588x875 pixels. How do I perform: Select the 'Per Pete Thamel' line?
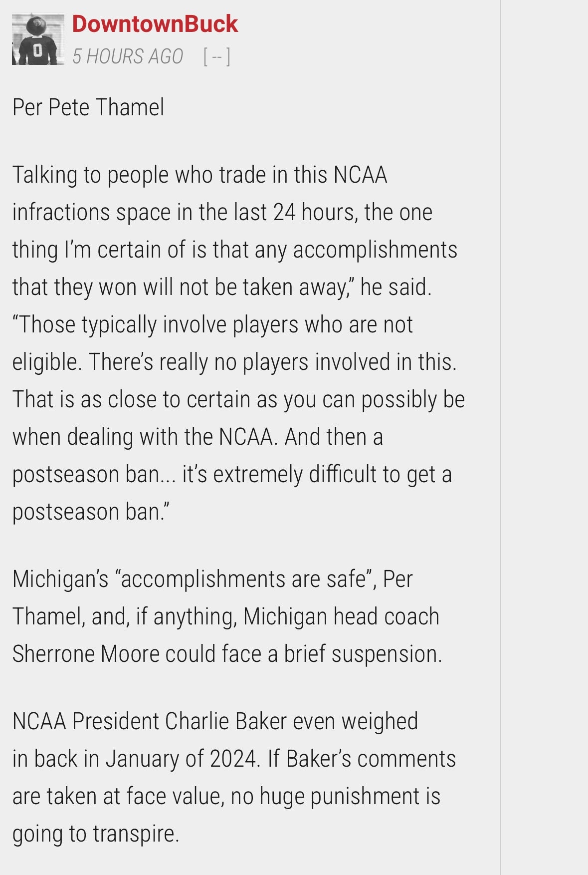point(88,107)
